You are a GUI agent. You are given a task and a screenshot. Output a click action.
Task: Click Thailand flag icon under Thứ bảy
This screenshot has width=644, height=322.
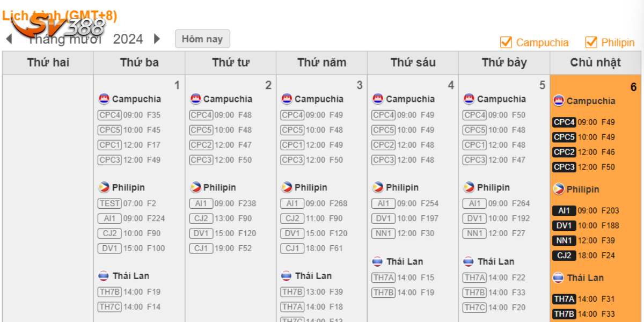click(469, 261)
